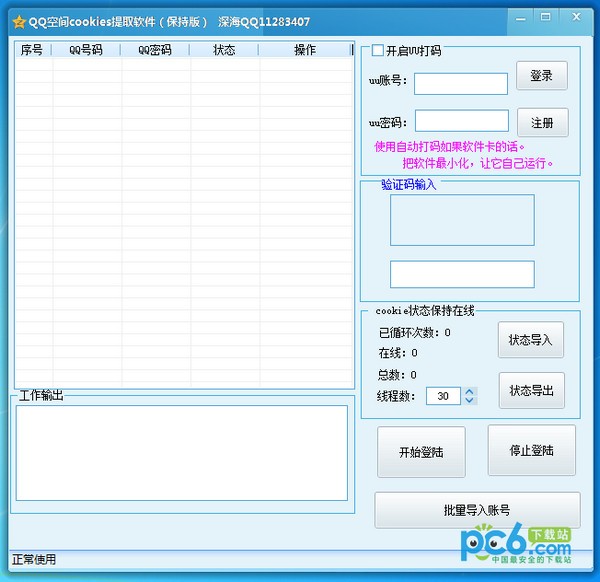Enable the 开启UU打码 checkbox
600x582 pixels.
pyautogui.click(x=378, y=50)
